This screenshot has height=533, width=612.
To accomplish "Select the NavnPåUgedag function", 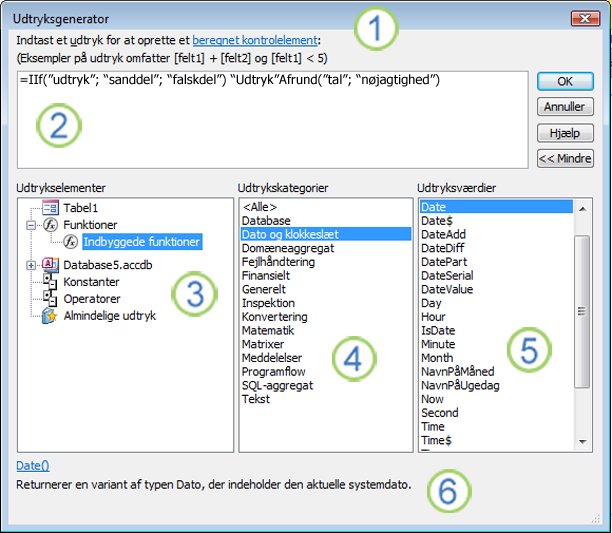I will tap(496, 385).
